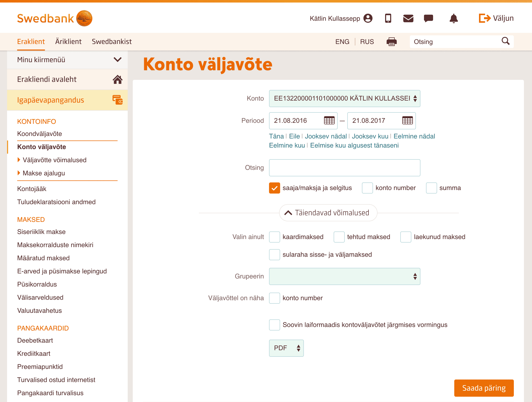
Task: Expand Väljavõtte võimalused submenu
Action: (x=52, y=160)
